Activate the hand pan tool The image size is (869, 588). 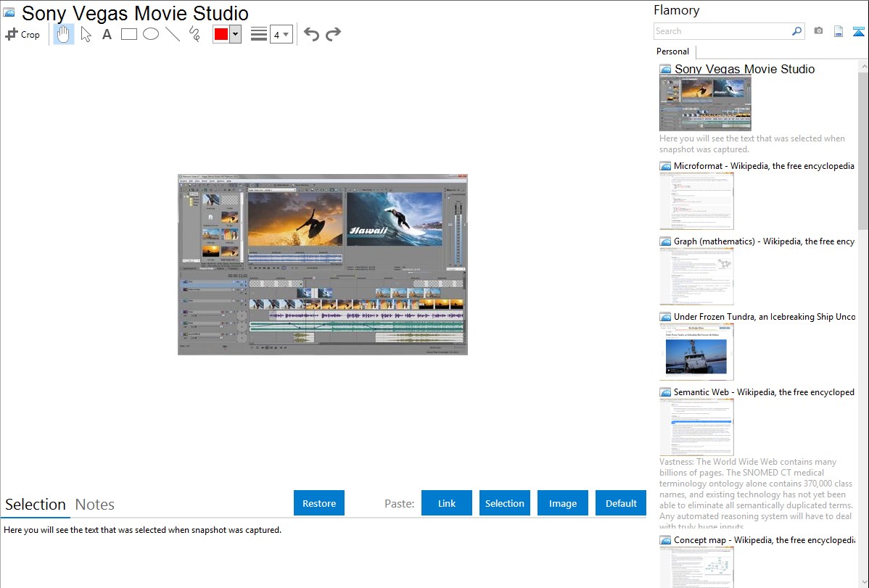click(x=64, y=34)
